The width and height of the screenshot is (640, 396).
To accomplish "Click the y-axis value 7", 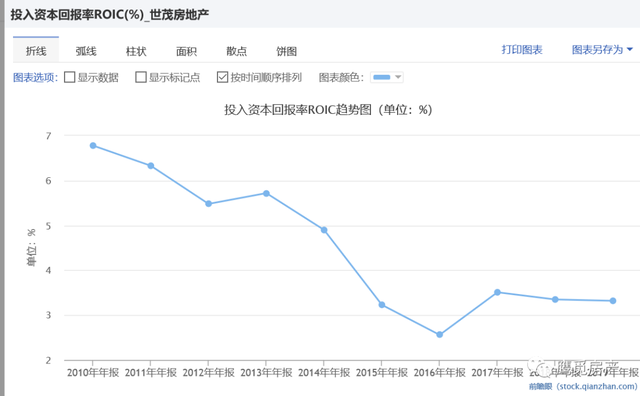I will (49, 136).
